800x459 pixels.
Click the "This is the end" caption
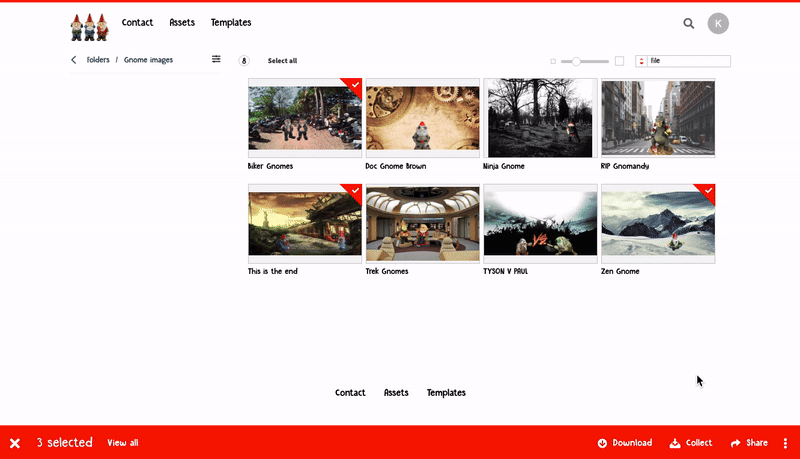point(272,271)
